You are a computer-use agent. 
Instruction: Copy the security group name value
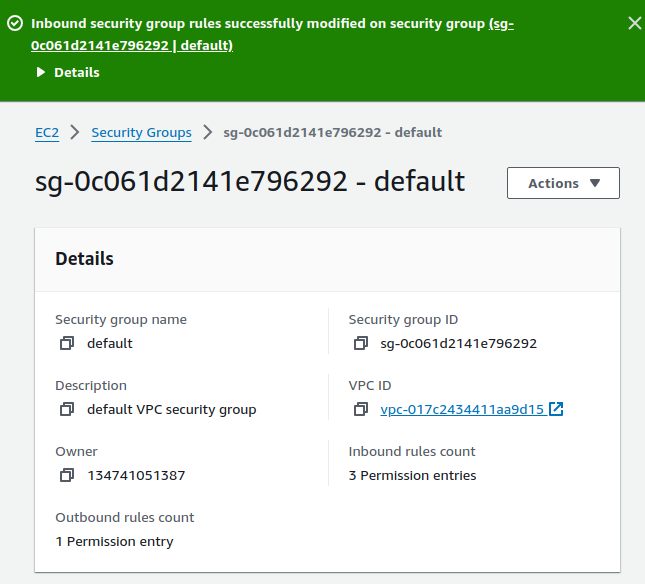point(67,344)
